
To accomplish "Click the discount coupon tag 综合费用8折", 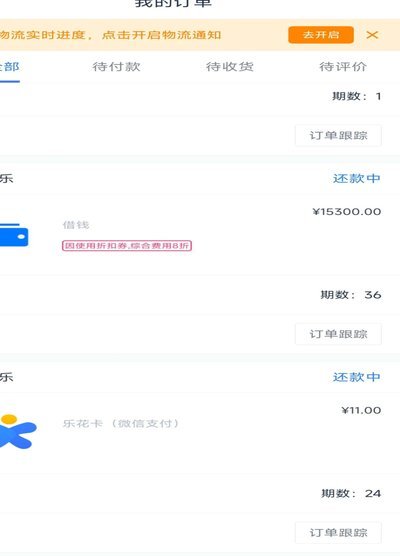I will (127, 246).
